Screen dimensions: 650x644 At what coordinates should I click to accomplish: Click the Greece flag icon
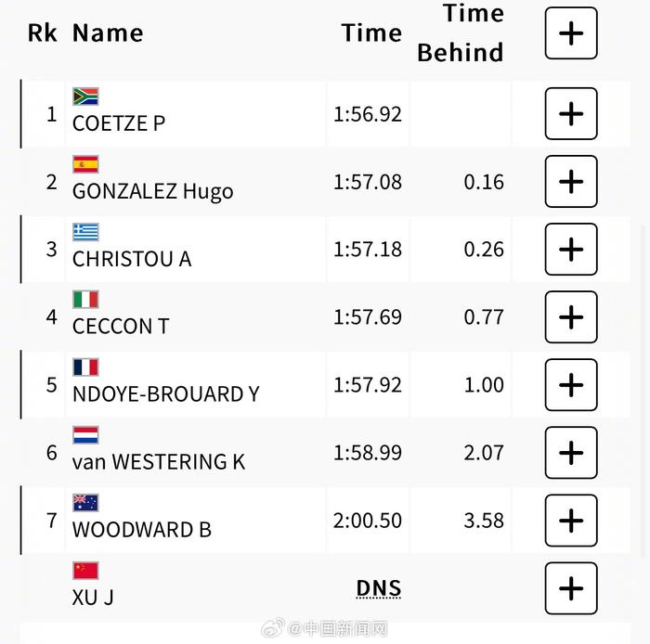[x=85, y=232]
